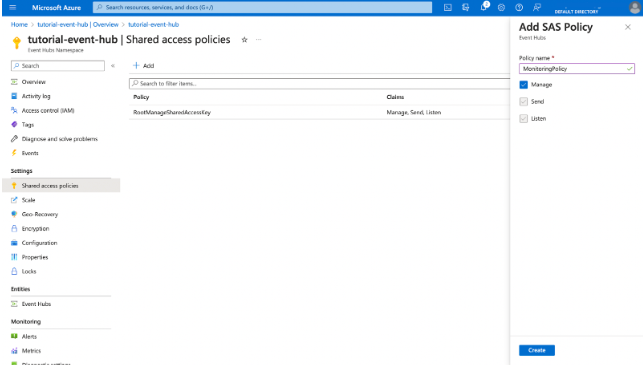Image resolution: width=643 pixels, height=367 pixels.
Task: Open portal settings gear icon
Action: point(501,7)
